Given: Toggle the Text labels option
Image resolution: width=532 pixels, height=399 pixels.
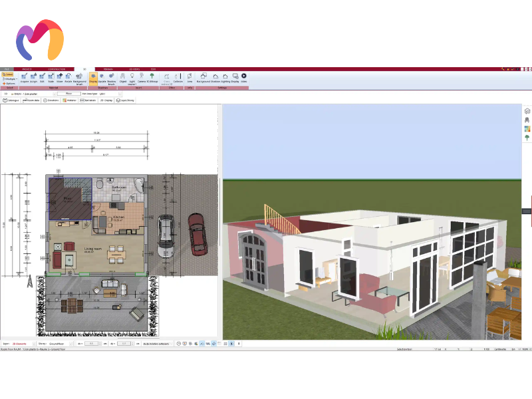Looking at the screenshot, I should [x=88, y=100].
